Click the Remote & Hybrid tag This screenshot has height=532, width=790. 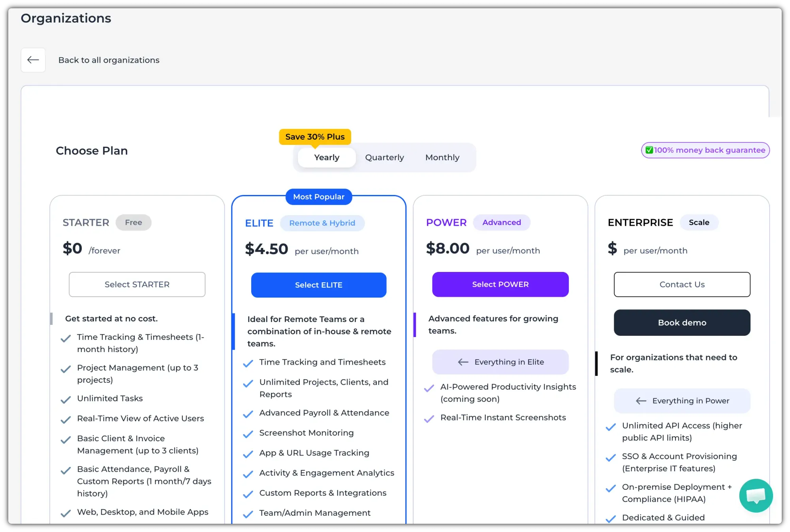point(322,223)
